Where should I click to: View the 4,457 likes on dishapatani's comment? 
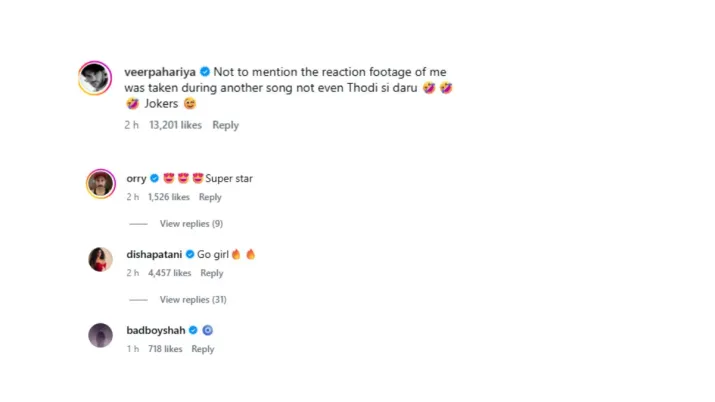click(169, 273)
